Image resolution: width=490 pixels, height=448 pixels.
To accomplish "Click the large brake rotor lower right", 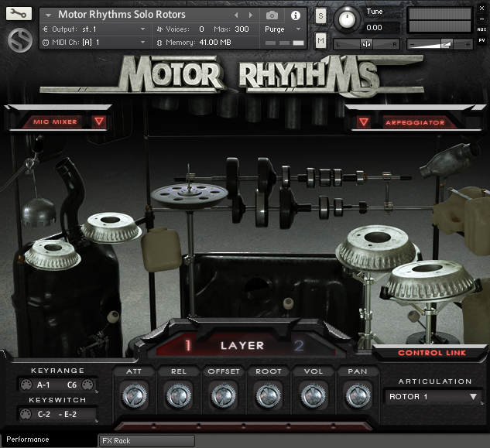I will tap(430, 281).
